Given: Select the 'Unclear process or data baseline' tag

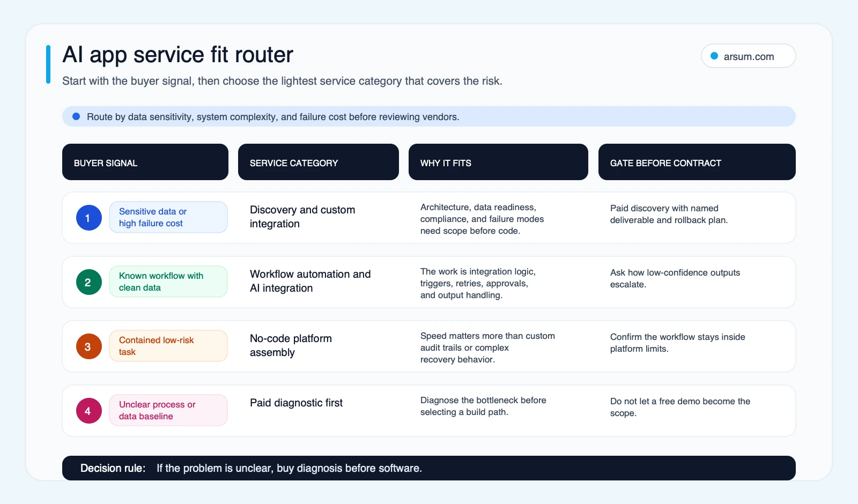Looking at the screenshot, I should tap(168, 410).
